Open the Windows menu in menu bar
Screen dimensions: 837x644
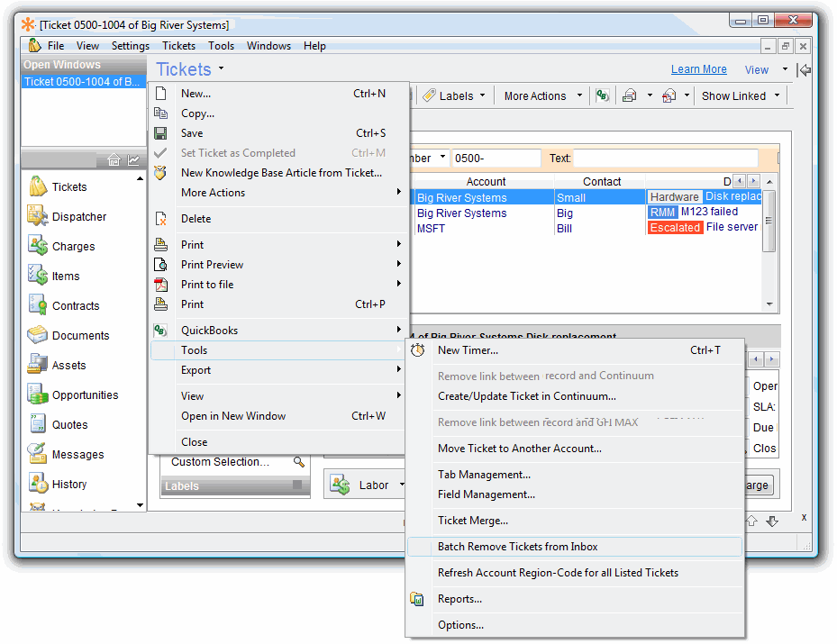coord(268,46)
